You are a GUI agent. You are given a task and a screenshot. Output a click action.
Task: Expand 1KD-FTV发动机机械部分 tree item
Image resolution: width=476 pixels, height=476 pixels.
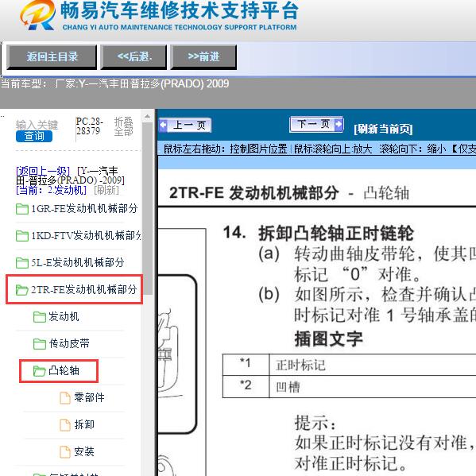tap(86, 235)
